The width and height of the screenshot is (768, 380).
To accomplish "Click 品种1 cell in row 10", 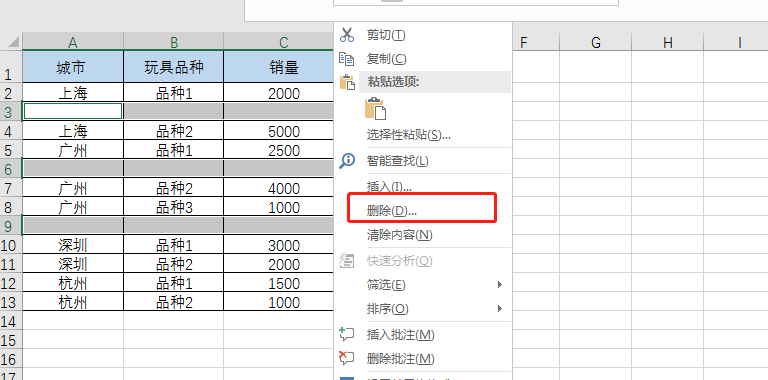I will click(x=174, y=245).
